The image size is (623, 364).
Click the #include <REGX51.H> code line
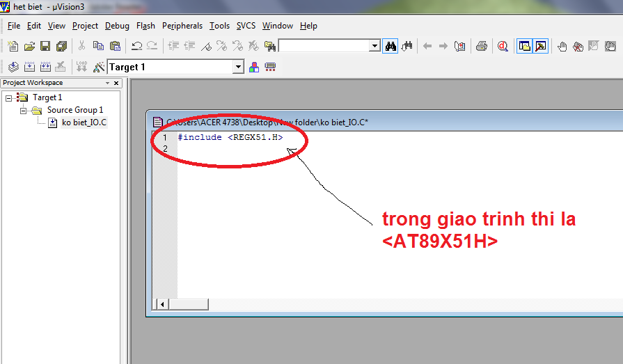point(230,137)
